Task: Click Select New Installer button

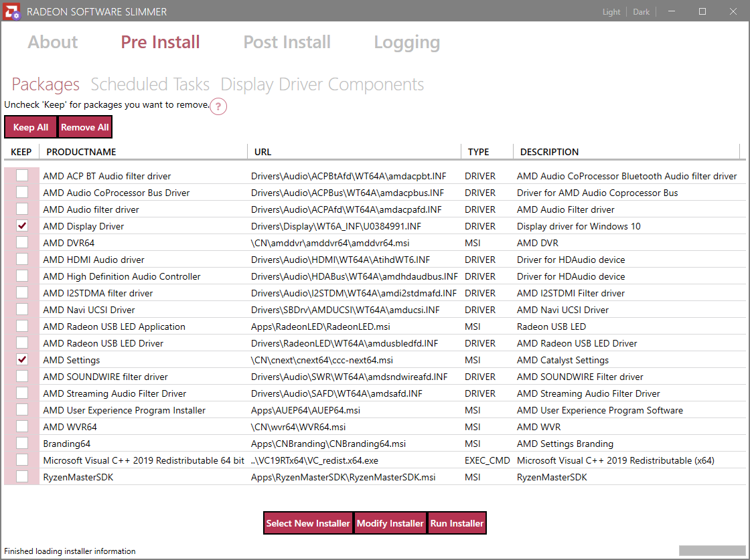Action: 308,523
